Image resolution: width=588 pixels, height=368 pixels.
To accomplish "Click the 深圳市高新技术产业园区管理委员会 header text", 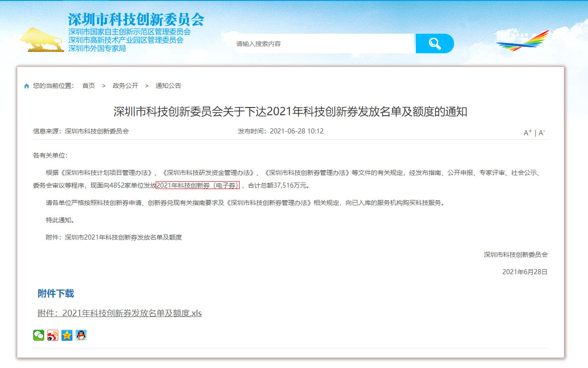I will point(126,40).
